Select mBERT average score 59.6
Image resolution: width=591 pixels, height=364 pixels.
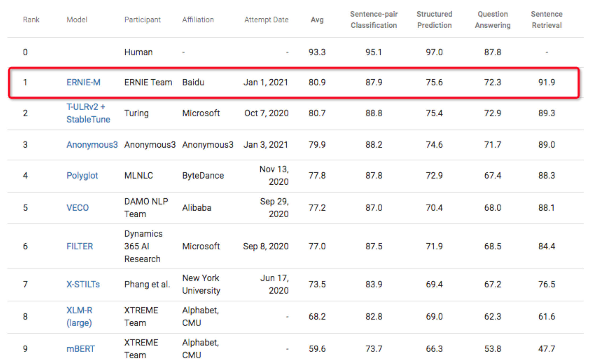(317, 349)
